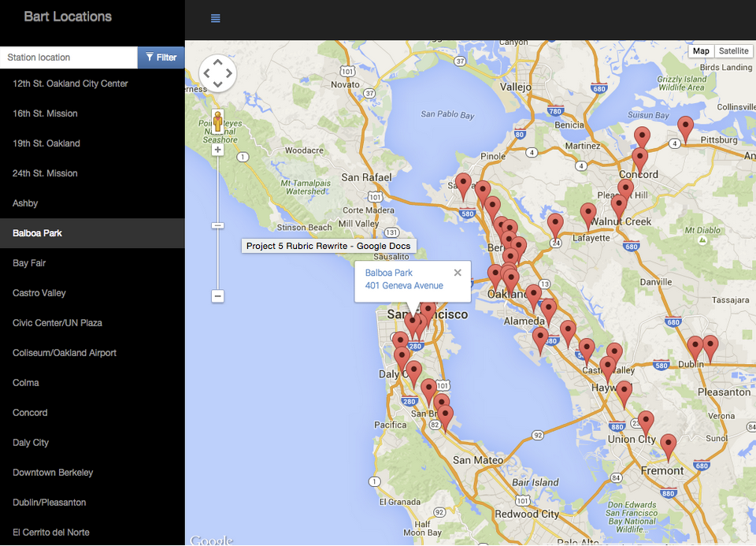Click the easternmost Dublin marker

click(710, 347)
